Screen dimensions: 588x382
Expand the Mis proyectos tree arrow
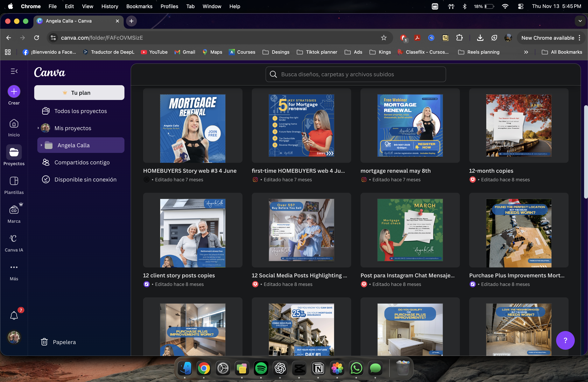tap(38, 128)
